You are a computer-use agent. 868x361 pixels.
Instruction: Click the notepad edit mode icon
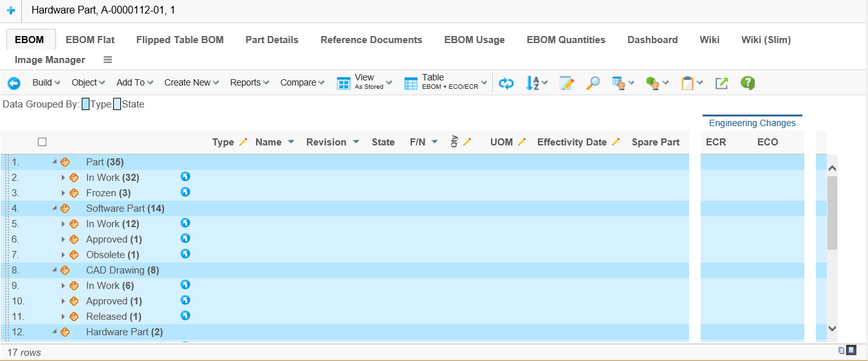coord(566,83)
